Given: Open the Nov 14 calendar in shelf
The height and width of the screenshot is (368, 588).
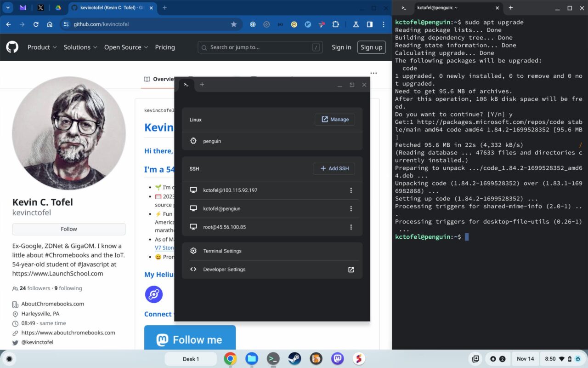Looking at the screenshot, I should 525,359.
